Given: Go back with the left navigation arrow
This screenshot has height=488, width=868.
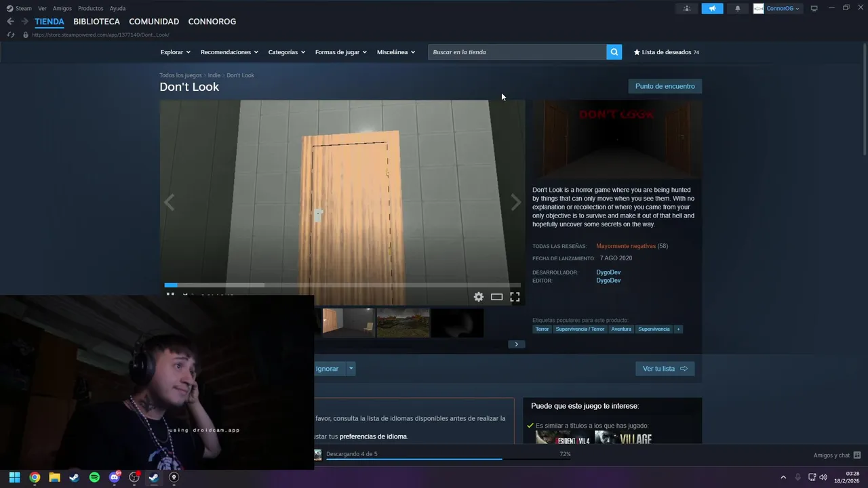Looking at the screenshot, I should 10,22.
